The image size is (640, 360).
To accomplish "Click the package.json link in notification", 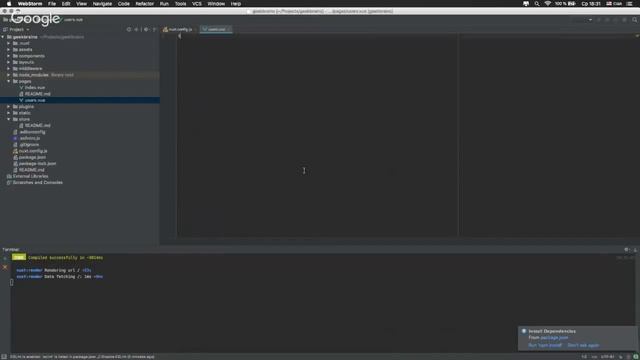I will [x=554, y=338].
